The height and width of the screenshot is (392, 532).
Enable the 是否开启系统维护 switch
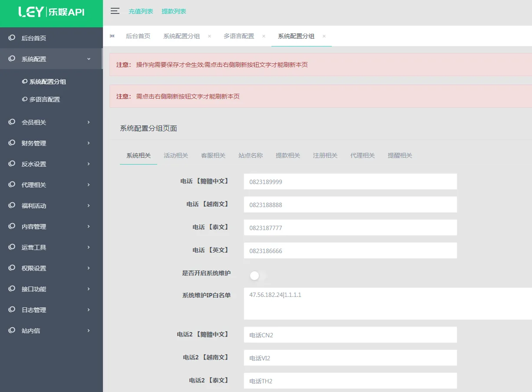(254, 275)
